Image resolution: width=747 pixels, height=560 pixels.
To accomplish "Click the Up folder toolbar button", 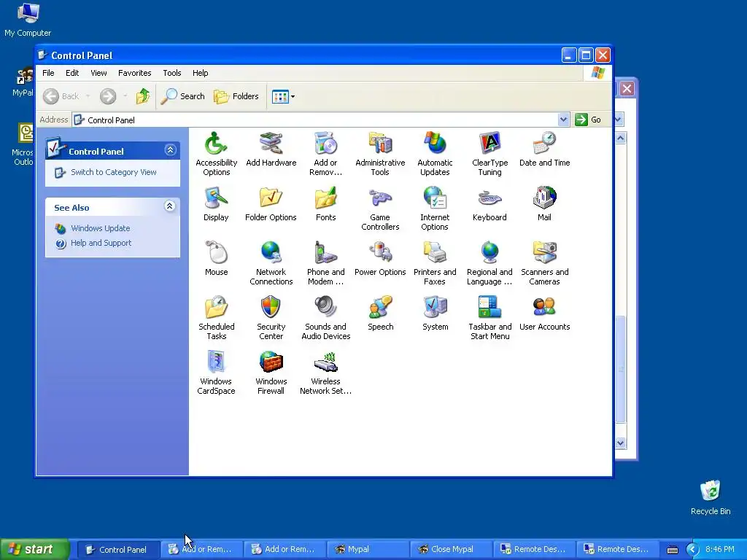I will (142, 96).
